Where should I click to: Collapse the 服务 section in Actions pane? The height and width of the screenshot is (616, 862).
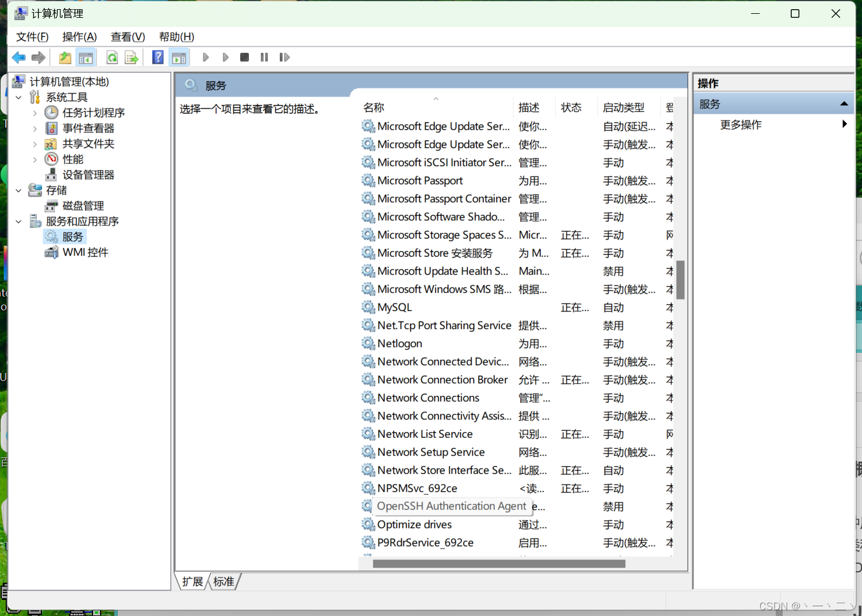point(844,104)
